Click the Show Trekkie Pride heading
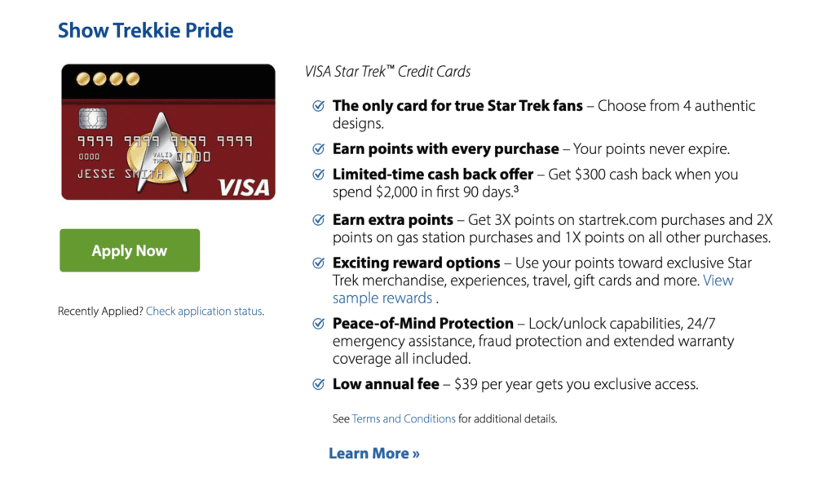 145,31
